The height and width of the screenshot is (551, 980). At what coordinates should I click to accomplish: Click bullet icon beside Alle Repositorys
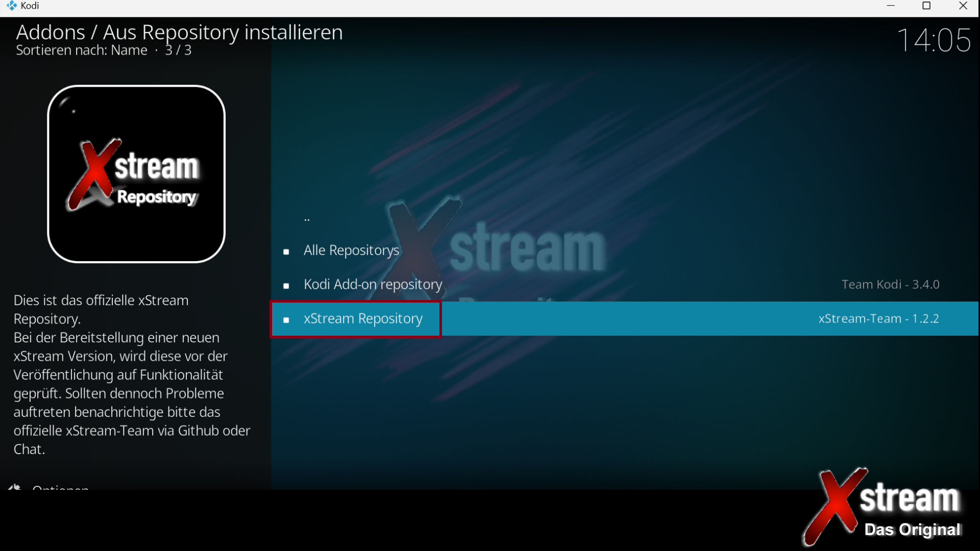pos(286,252)
